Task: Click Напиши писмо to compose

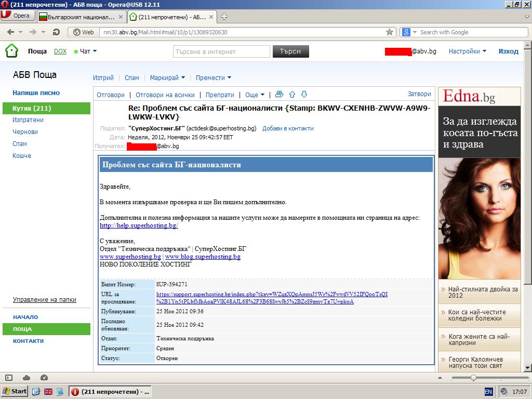Action: coord(36,92)
